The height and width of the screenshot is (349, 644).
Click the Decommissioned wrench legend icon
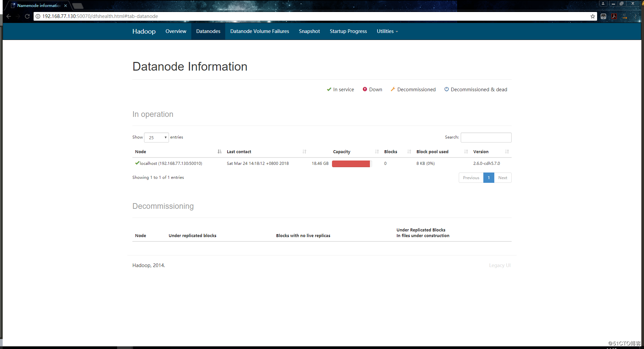coord(393,89)
